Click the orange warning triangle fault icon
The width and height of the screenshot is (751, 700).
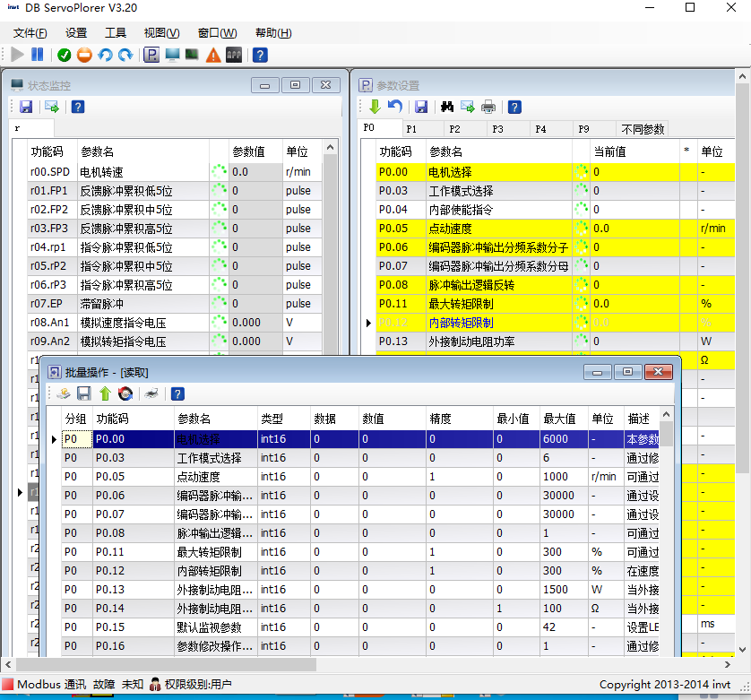(x=213, y=55)
